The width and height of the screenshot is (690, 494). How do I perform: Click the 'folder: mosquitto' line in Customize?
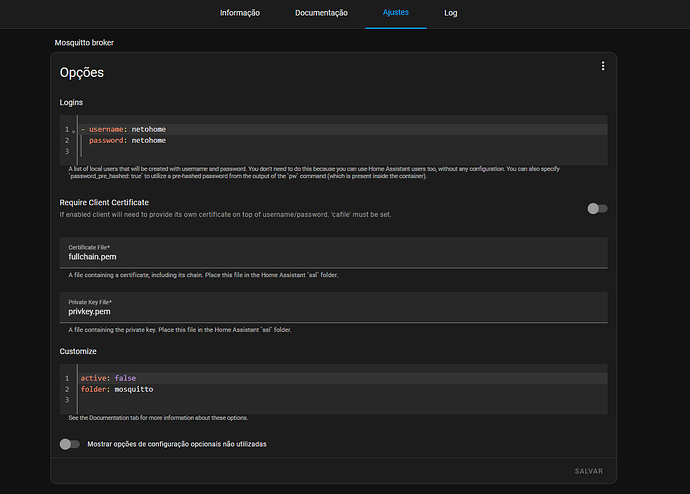tap(343, 389)
